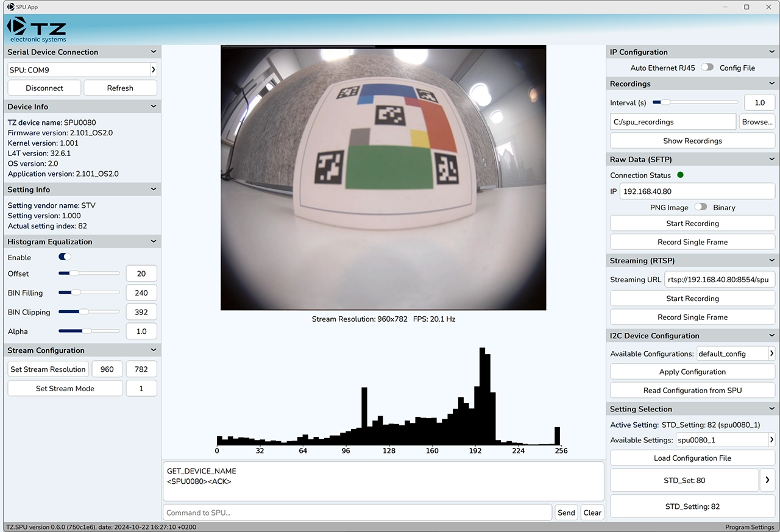Click Show Recordings button
The width and height of the screenshot is (780, 532).
click(693, 141)
